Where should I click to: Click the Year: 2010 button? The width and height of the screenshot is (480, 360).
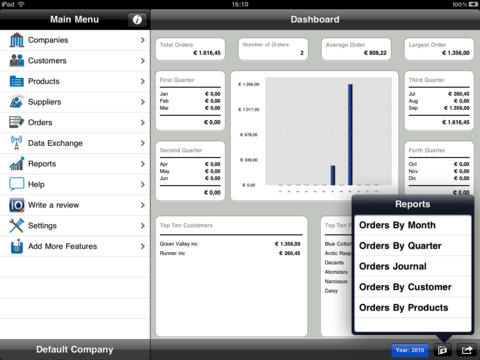tap(410, 350)
